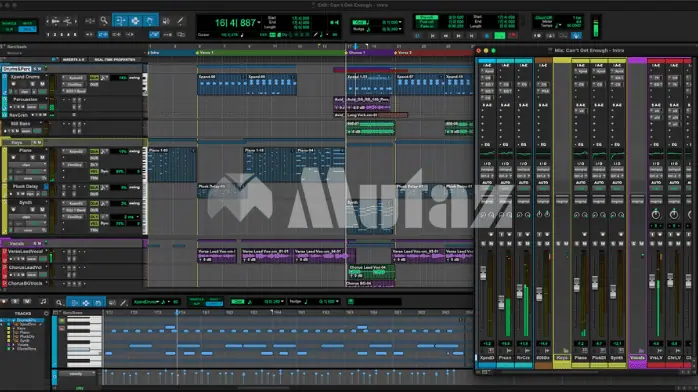Viewport: 698px width, 392px height.
Task: Click the Xpand channel fader in Mix window
Action: click(x=483, y=273)
